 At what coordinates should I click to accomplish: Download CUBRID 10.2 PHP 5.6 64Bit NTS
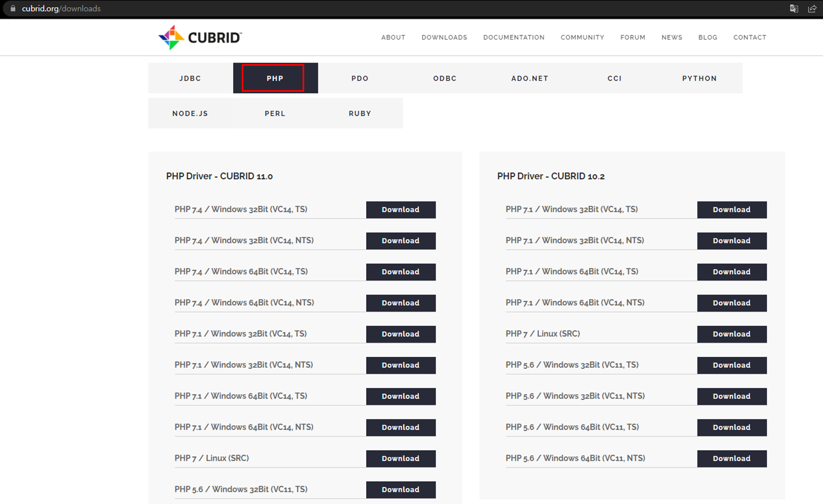pyautogui.click(x=732, y=458)
